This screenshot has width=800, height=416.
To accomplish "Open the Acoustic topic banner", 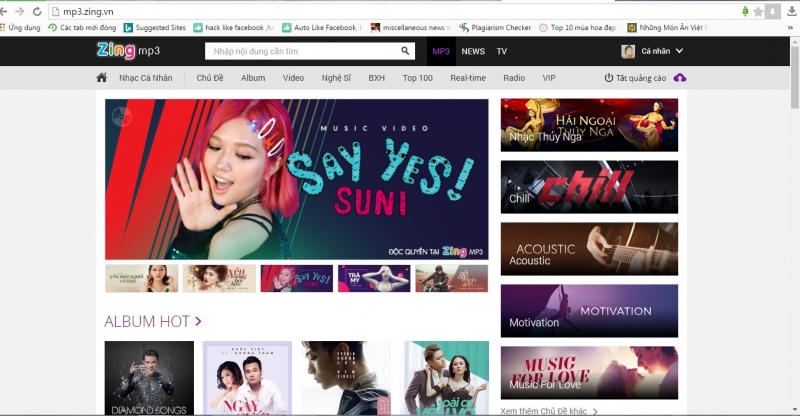I will coord(589,249).
